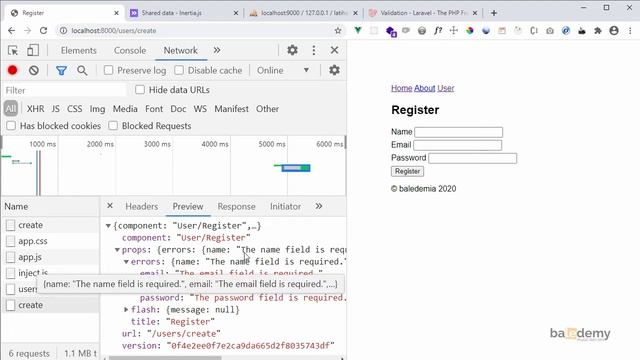Stop recording network log (red dot)
640x360 pixels.
coord(12,70)
